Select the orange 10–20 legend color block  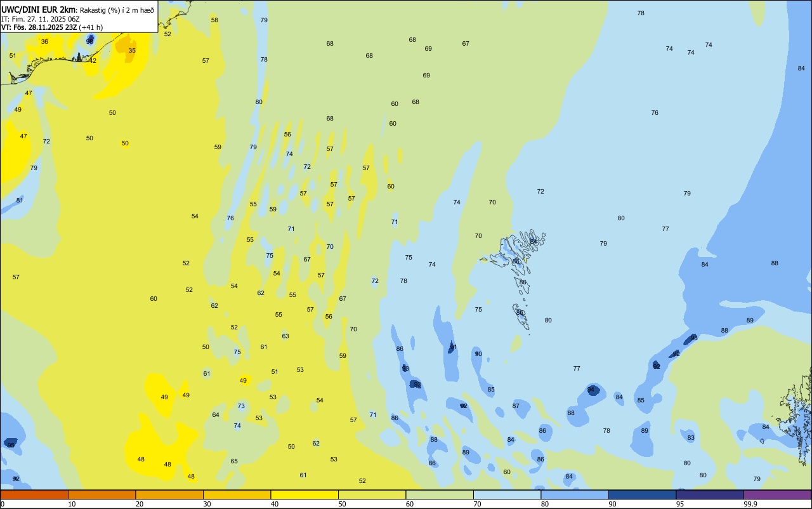coord(101,494)
